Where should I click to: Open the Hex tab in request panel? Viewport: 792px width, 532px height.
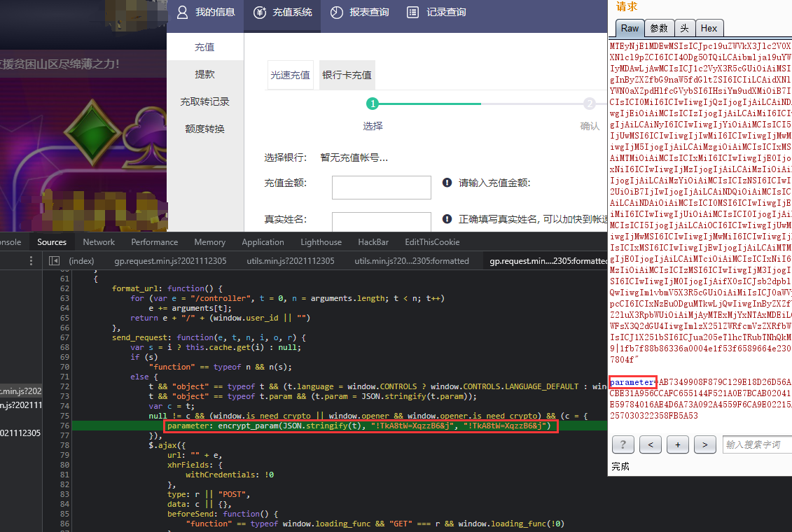pyautogui.click(x=709, y=28)
